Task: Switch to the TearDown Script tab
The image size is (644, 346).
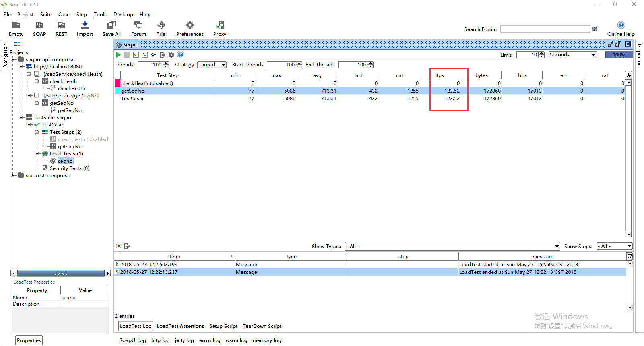Action: 262,326
